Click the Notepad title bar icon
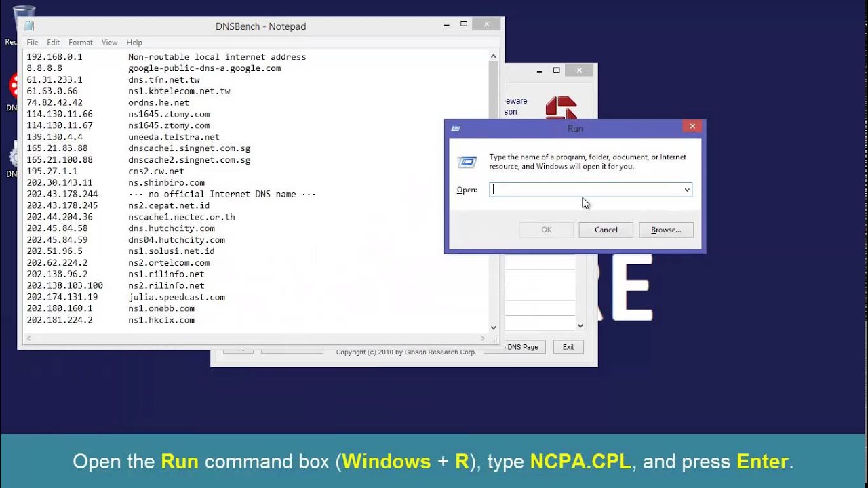868x488 pixels. click(29, 26)
